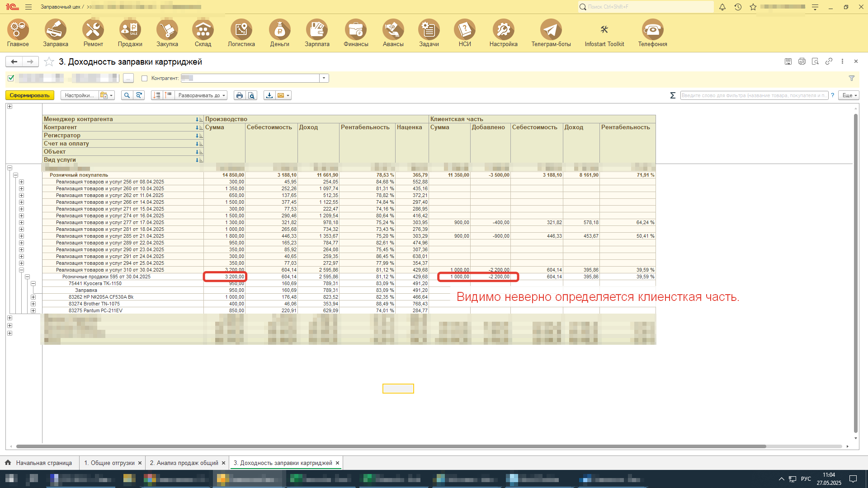Open the Авансы section
The image size is (868, 488).
tap(393, 33)
